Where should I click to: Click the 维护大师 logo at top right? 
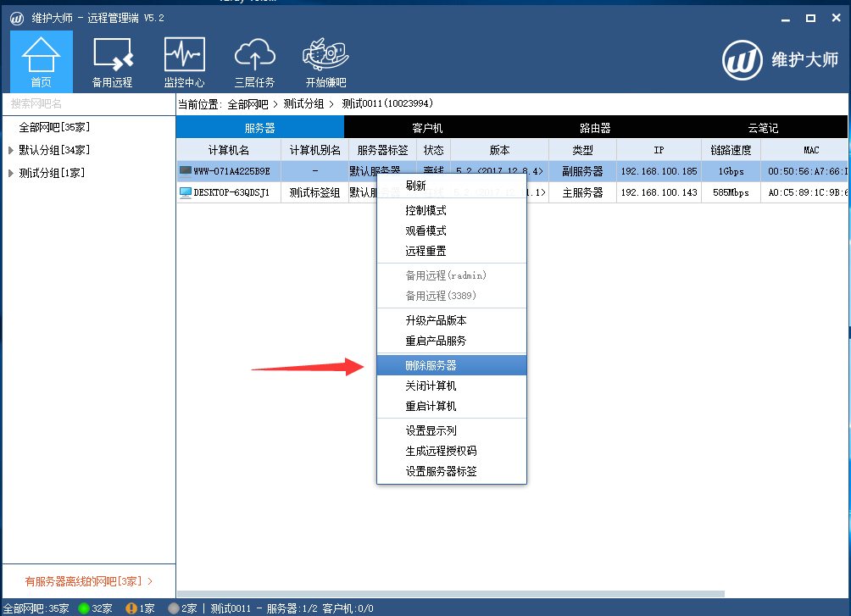[x=780, y=59]
